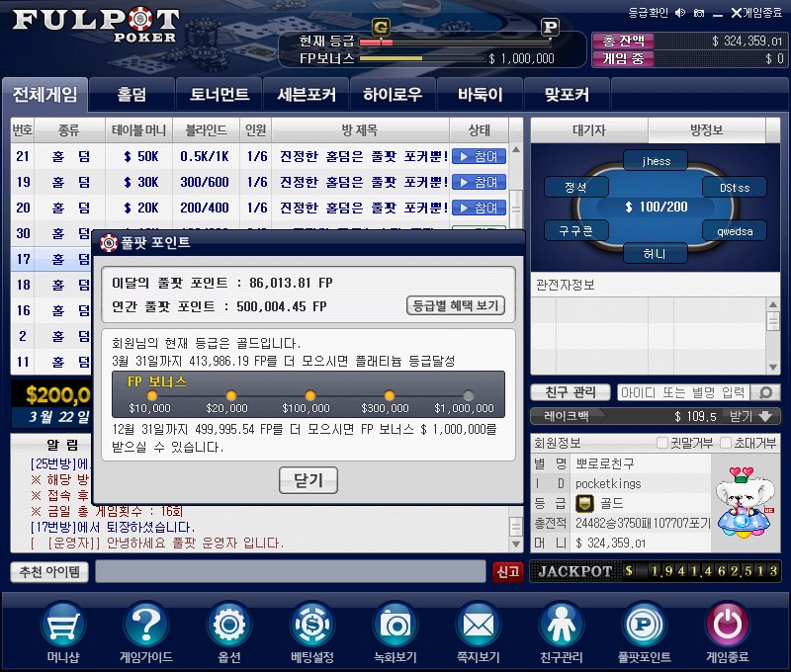The width and height of the screenshot is (791, 672).
Task: Click the $10,000 FP bonus milestone dot
Action: pos(152,395)
